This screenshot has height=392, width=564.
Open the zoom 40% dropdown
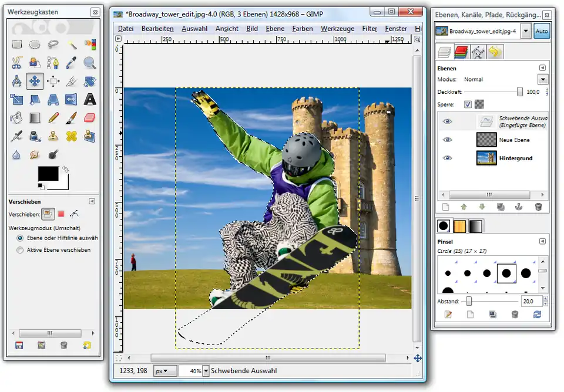[x=204, y=371]
